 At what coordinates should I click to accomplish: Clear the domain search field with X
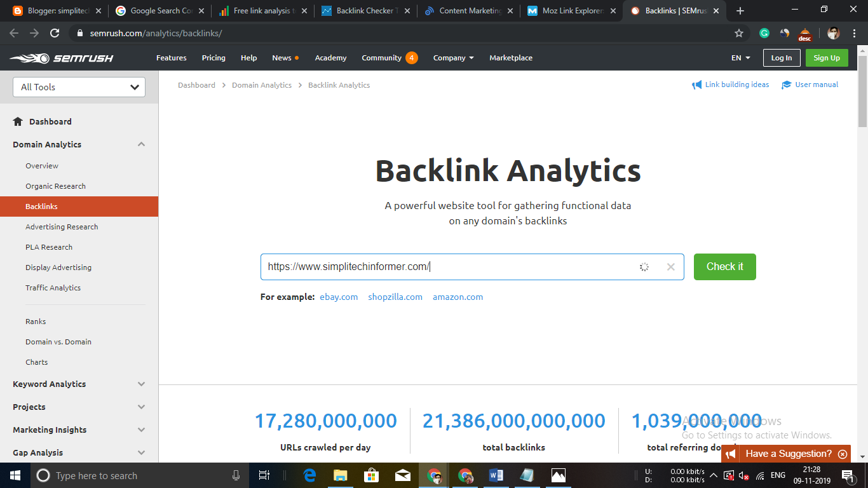pyautogui.click(x=670, y=267)
